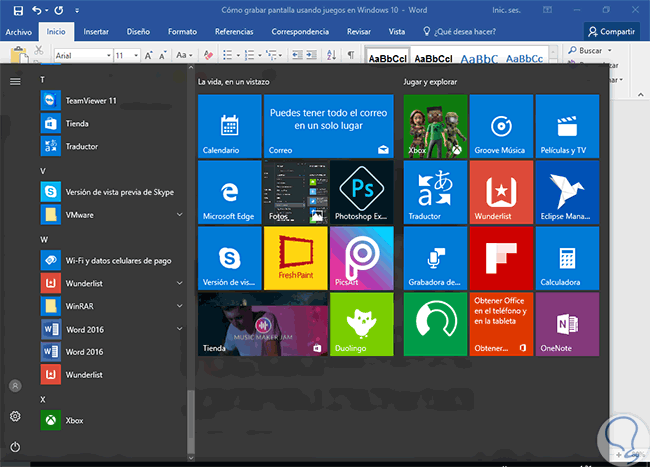
Task: Click the power button icon
Action: (x=15, y=446)
